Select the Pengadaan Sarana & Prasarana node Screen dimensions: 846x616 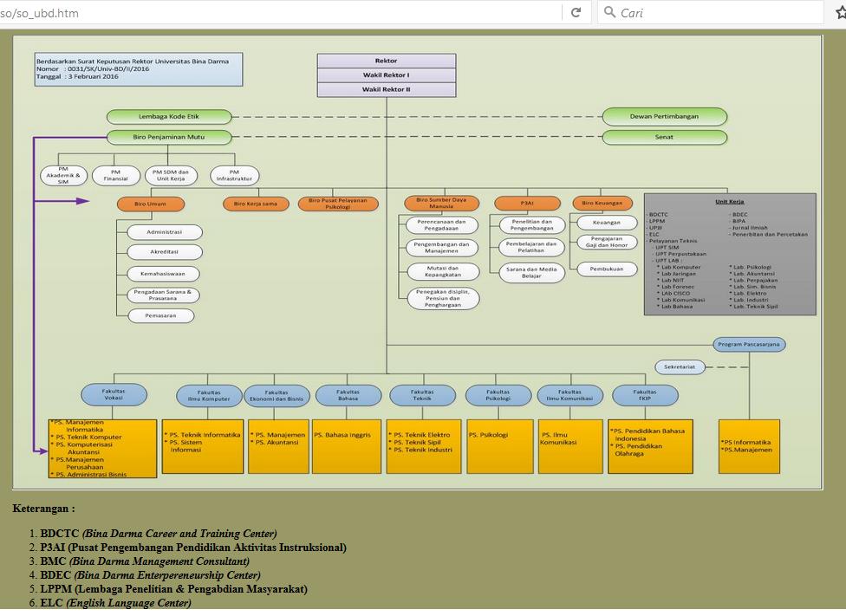[163, 295]
